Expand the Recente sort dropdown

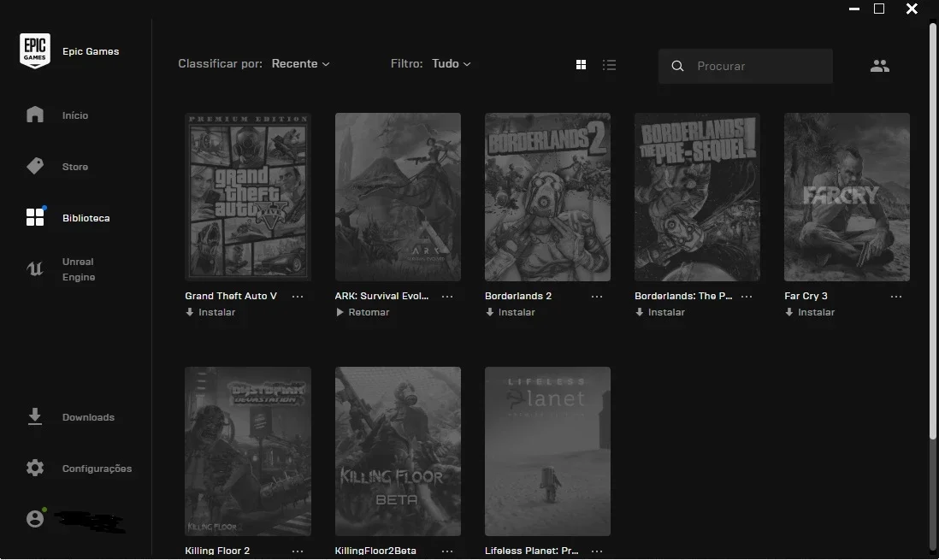coord(301,63)
